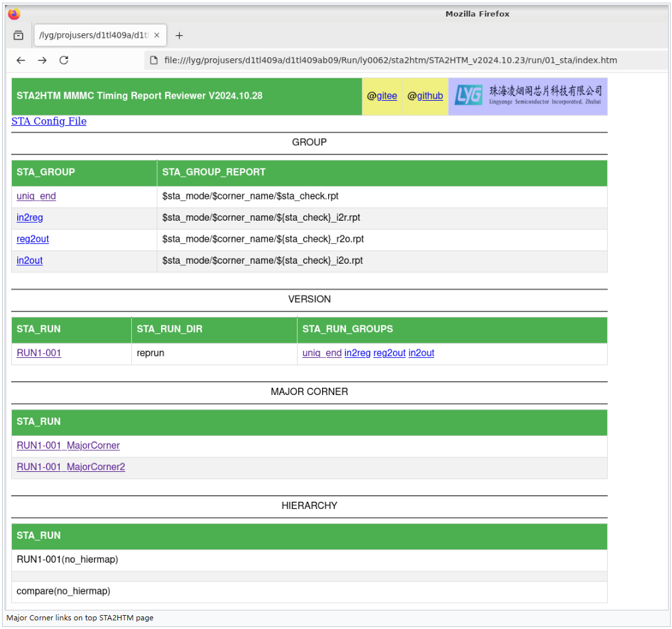This screenshot has width=672, height=629.
Task: Open the RUN1-001 run link
Action: click(x=39, y=353)
